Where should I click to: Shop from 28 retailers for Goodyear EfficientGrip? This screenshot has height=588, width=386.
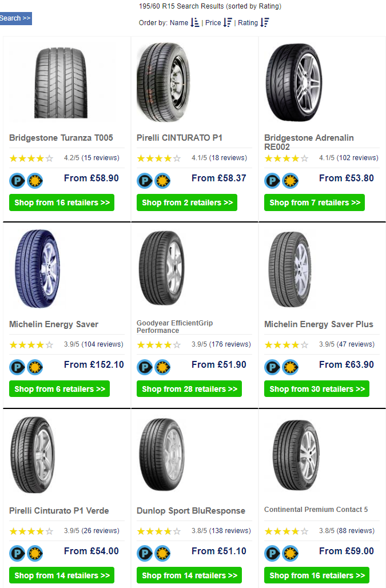(189, 389)
